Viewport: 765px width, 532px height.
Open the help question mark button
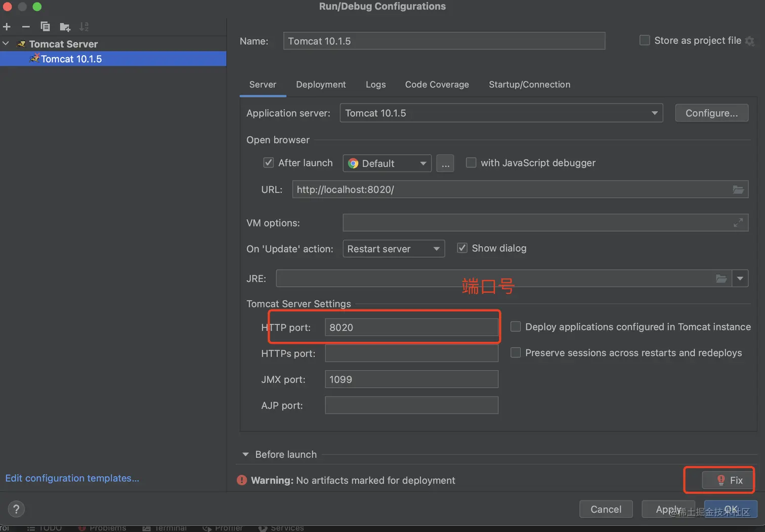16,509
